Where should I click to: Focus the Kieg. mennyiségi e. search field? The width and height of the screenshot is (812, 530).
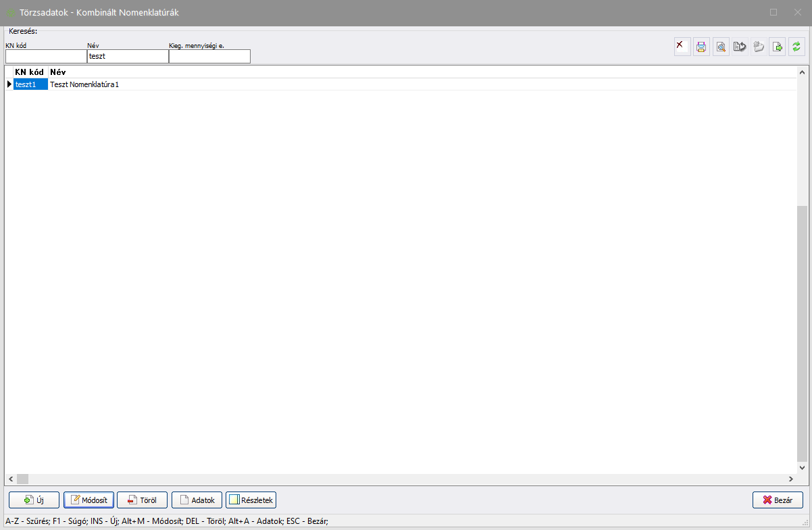(x=209, y=57)
